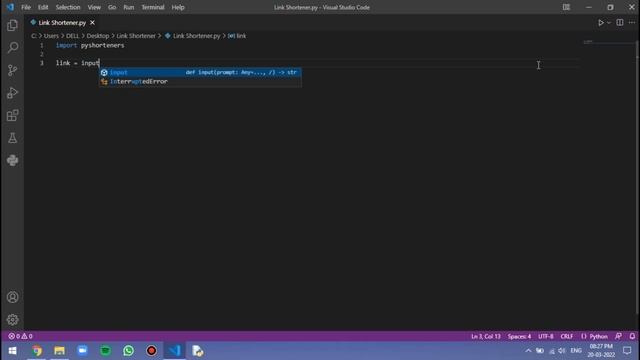640x360 pixels.
Task: Switch to Visual Studio Code taskbar icon
Action: tap(175, 351)
